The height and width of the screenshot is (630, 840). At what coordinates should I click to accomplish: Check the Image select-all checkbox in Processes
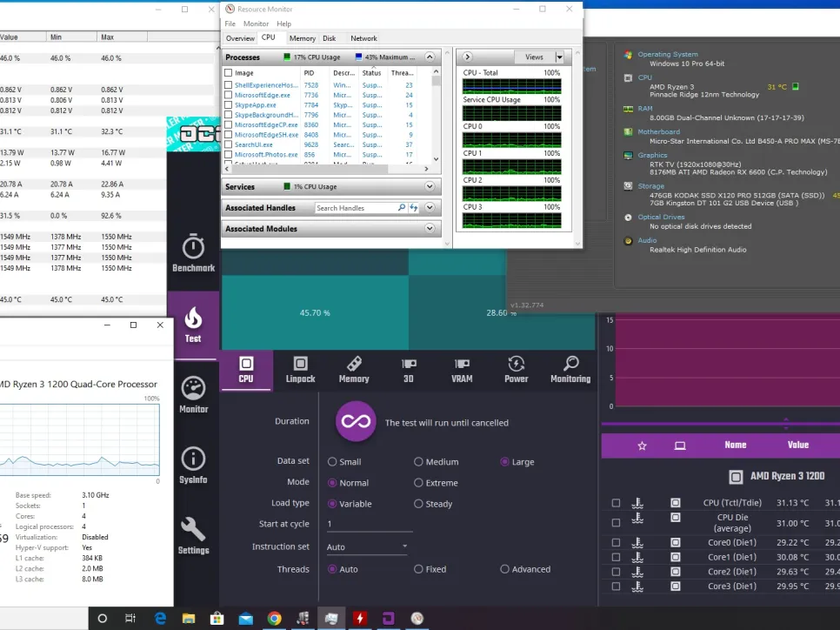tap(229, 73)
